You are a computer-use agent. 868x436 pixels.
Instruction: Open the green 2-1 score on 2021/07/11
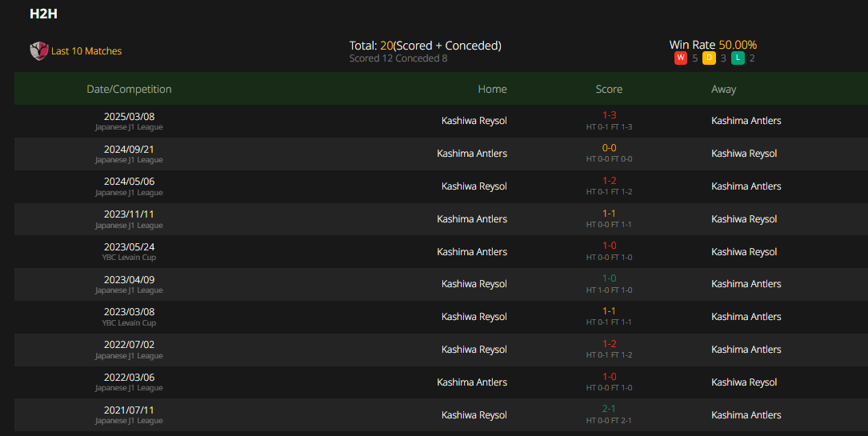(x=609, y=408)
